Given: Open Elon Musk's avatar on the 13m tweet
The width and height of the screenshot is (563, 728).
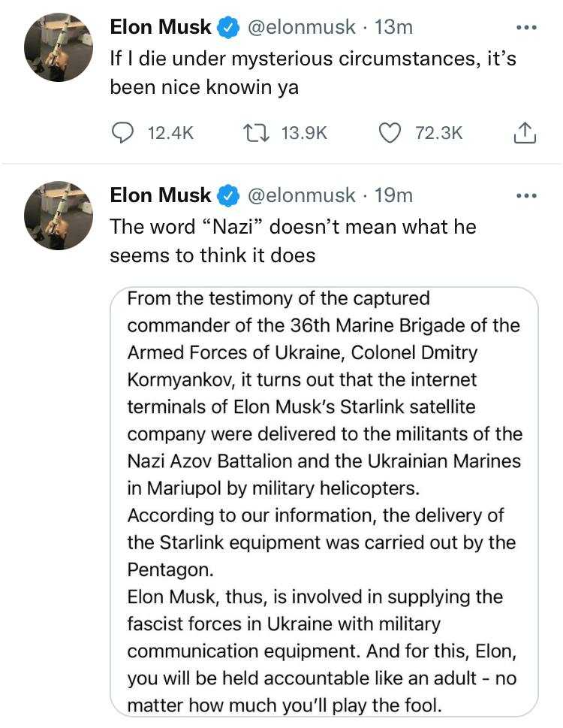Looking at the screenshot, I should (59, 47).
